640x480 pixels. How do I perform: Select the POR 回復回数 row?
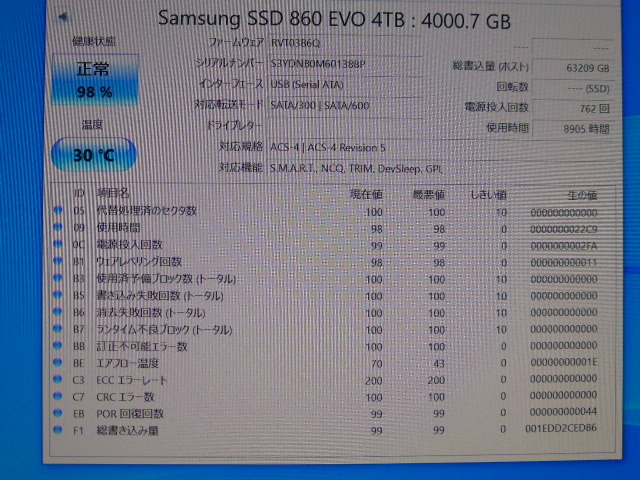327,413
